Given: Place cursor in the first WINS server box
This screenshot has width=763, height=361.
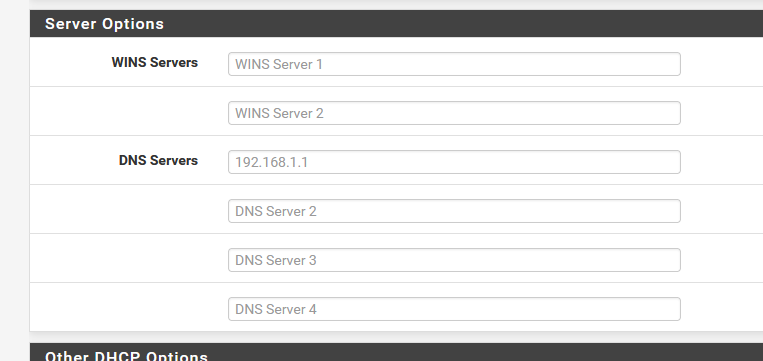Looking at the screenshot, I should [454, 64].
